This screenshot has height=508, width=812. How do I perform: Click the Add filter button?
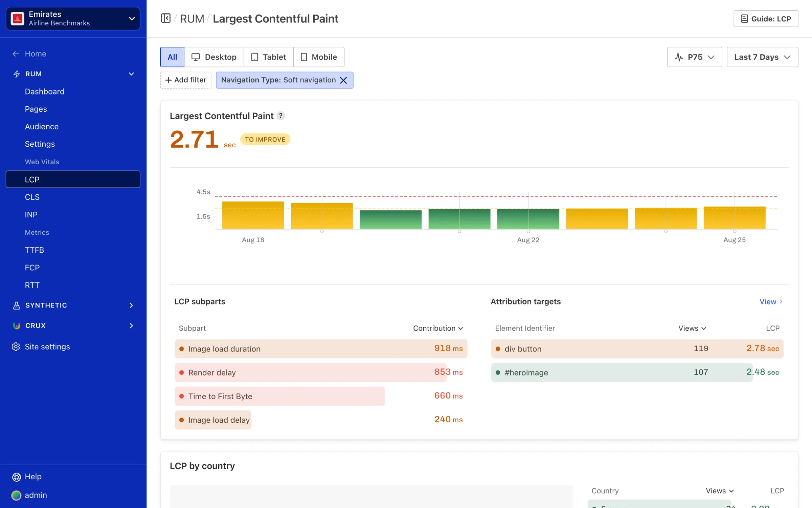point(186,80)
